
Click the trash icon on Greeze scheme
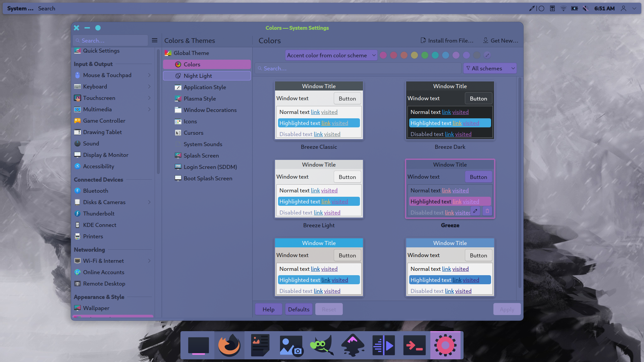point(487,211)
